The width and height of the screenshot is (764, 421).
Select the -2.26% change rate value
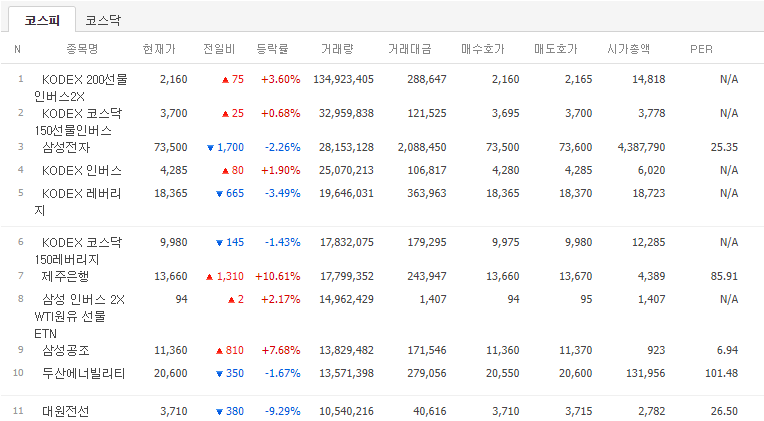pyautogui.click(x=283, y=147)
